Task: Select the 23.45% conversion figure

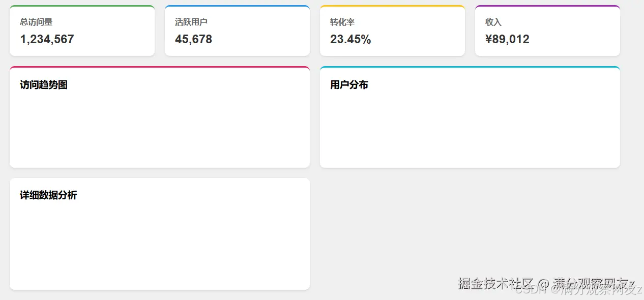Action: [350, 39]
